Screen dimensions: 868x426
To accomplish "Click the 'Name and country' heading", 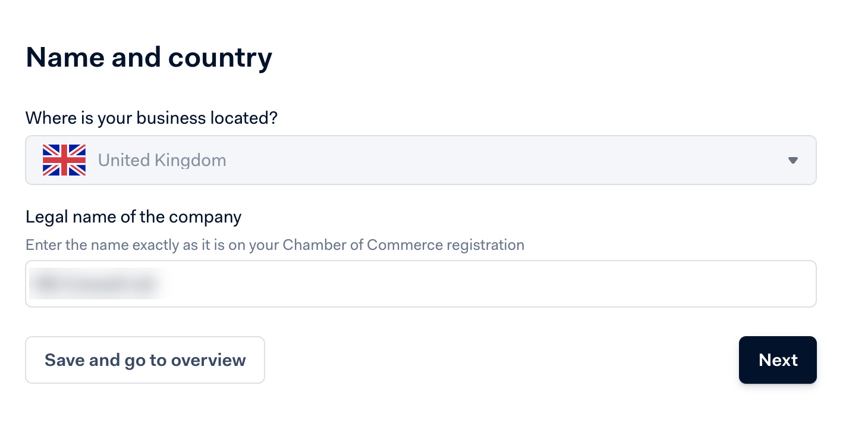I will click(149, 57).
